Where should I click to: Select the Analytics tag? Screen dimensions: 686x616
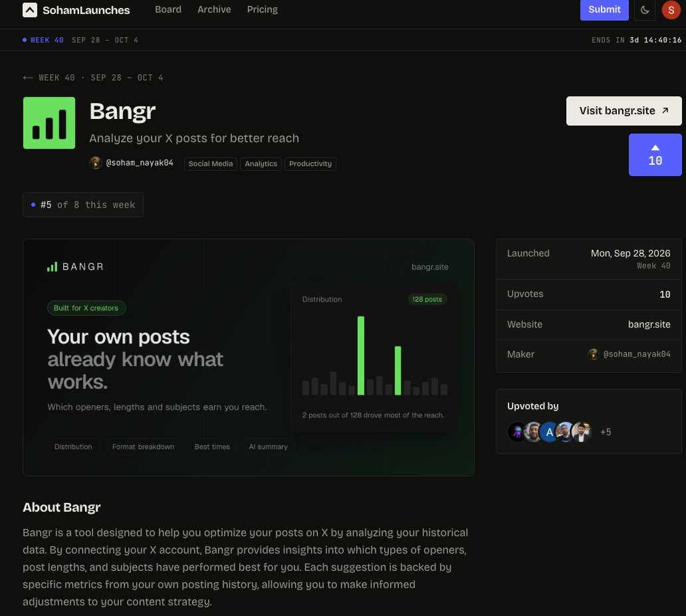(x=261, y=163)
